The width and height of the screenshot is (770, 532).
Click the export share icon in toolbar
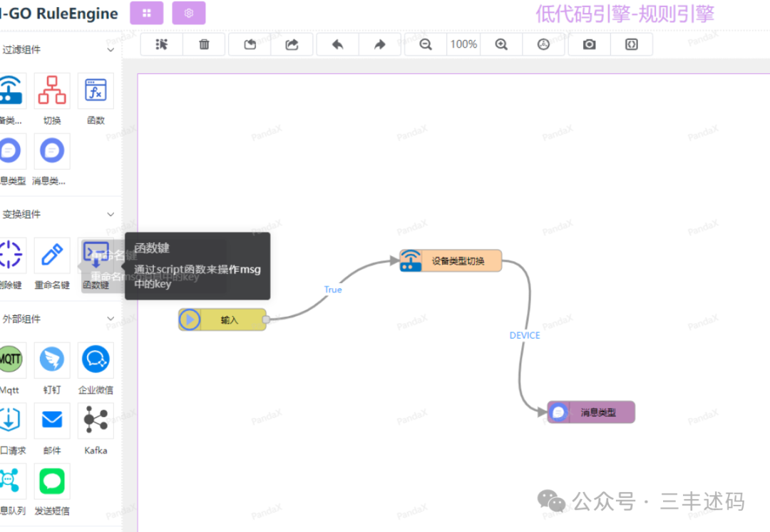coord(292,45)
